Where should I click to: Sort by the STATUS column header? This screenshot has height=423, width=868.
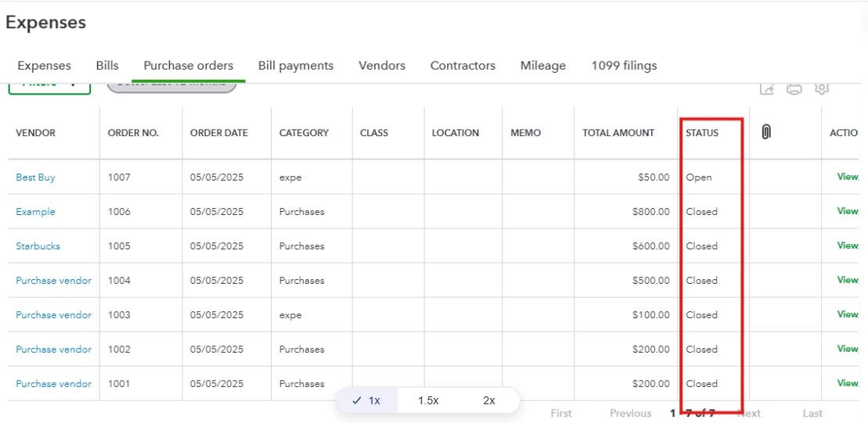click(x=702, y=133)
